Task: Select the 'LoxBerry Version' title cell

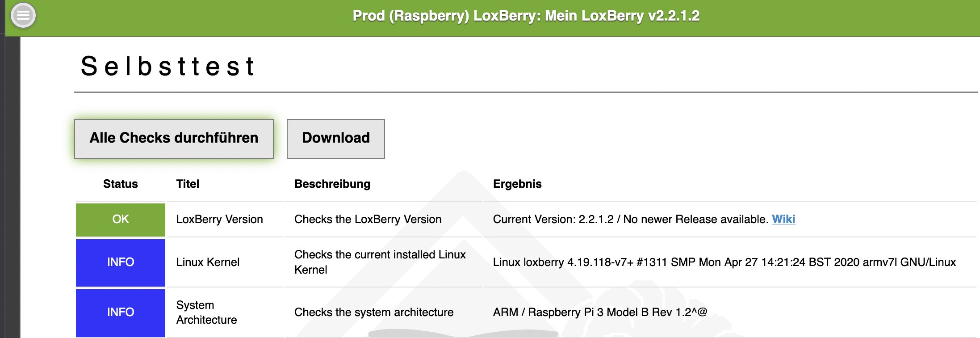Action: 219,219
